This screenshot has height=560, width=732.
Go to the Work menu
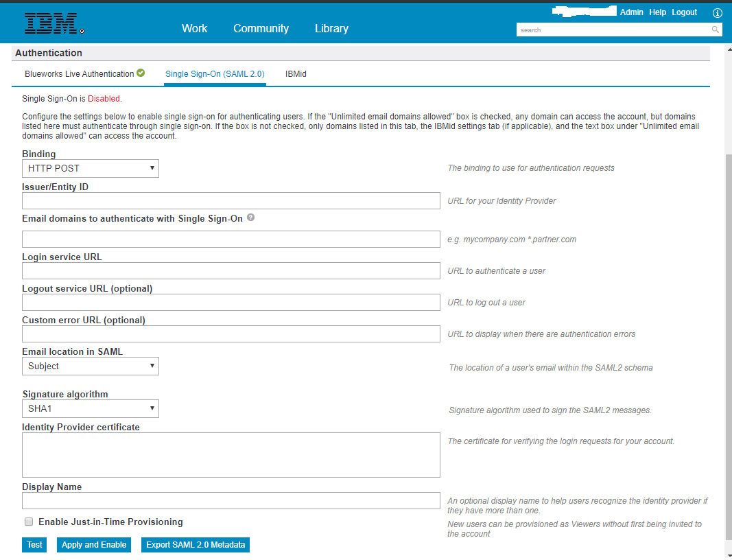coord(194,29)
